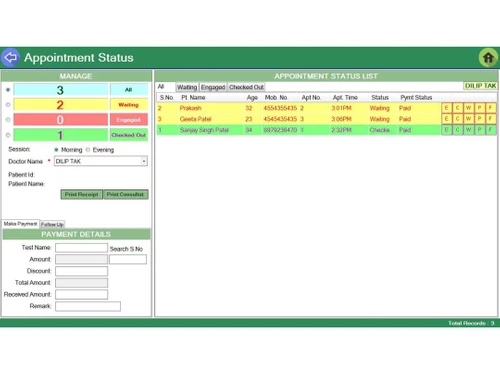
Task: Select the Checked Out count radio button
Action: [x=8, y=135]
